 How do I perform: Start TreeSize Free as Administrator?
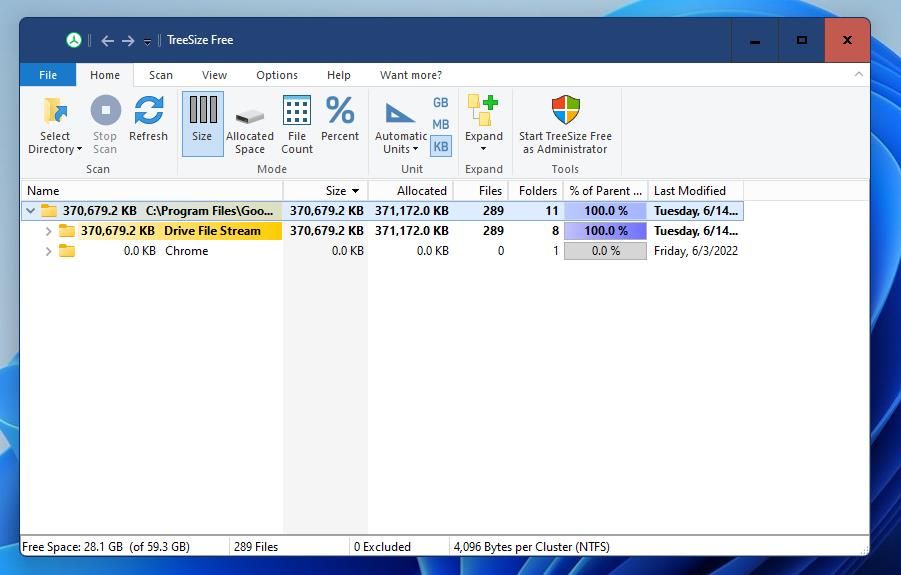pyautogui.click(x=565, y=125)
